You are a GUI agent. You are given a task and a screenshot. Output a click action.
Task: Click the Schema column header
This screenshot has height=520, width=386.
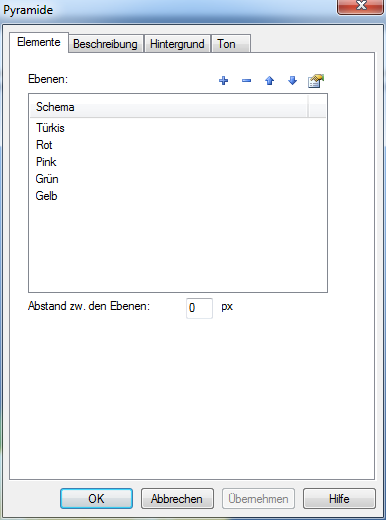point(169,107)
